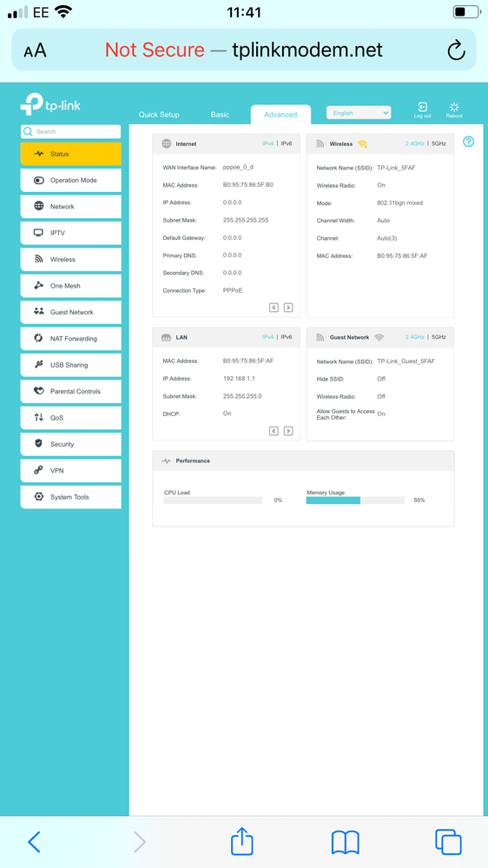
Task: Switch Internet panel to IPv6
Action: click(x=286, y=143)
